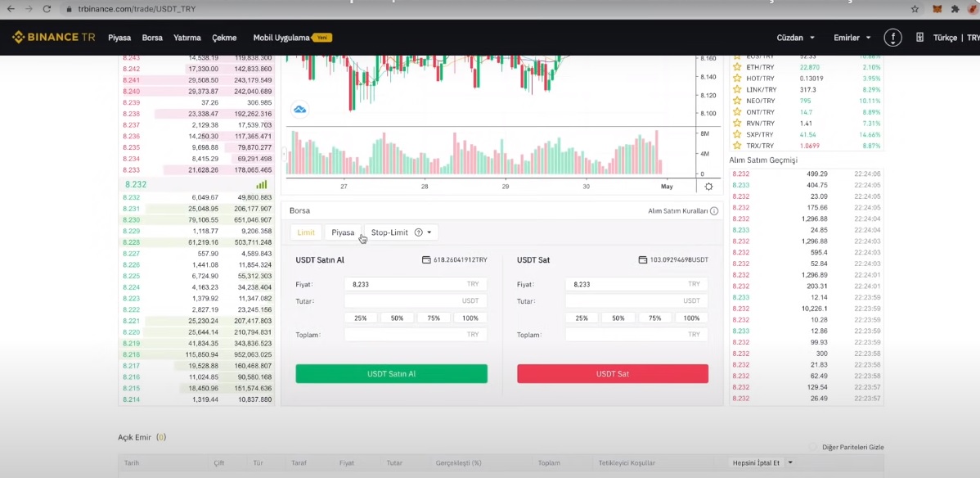
Task: Open the Yatırma navigation menu item
Action: 187,38
